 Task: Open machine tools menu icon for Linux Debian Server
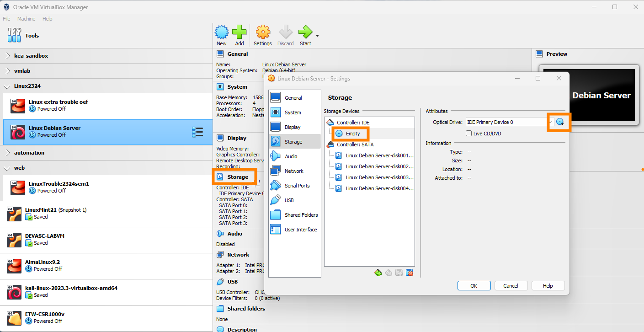coord(197,132)
